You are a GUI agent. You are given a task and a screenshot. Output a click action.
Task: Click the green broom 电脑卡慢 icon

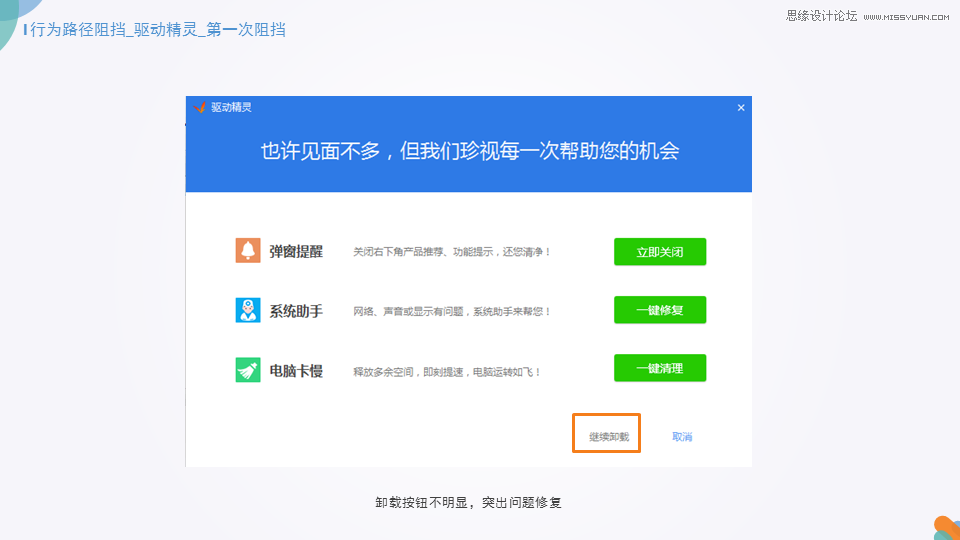coord(248,370)
